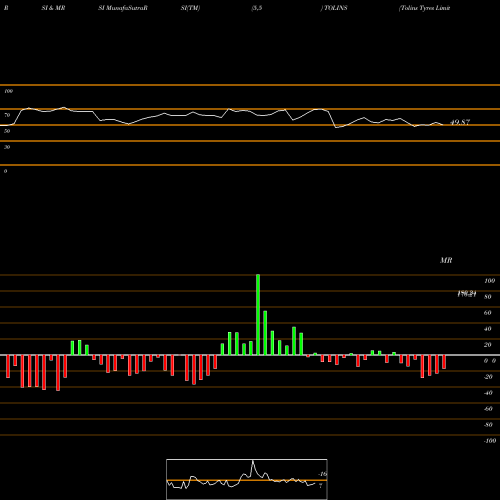The height and width of the screenshot is (500, 500).
Task: Click the MR axis label 20
Action: point(488,345)
